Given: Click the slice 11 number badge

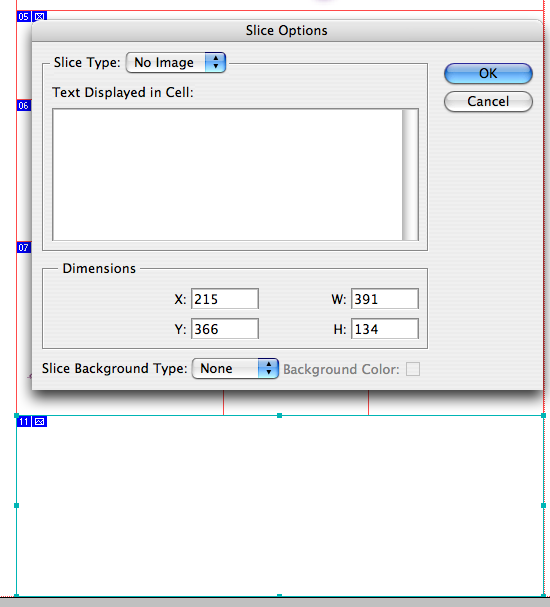Looking at the screenshot, I should click(24, 422).
